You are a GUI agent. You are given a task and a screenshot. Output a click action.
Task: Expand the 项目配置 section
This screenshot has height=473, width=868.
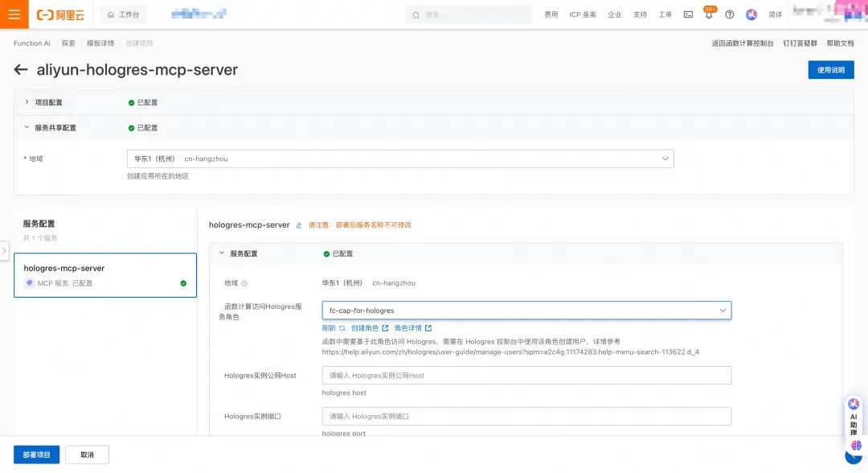27,102
